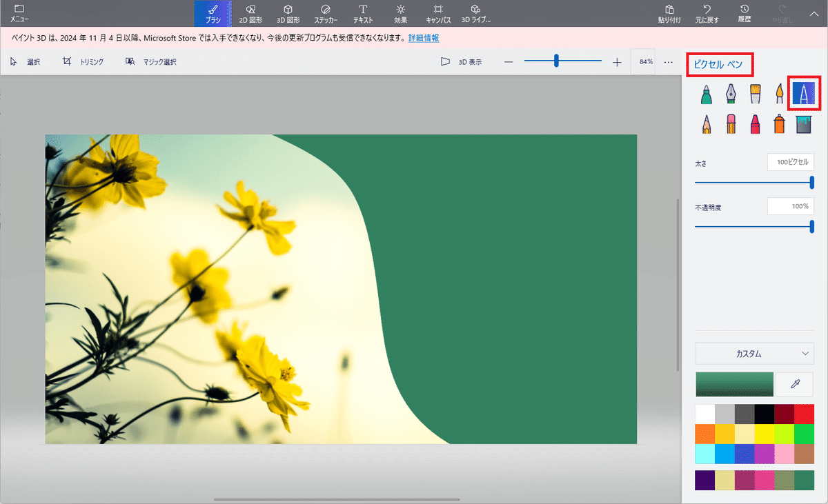Pick a color with the eyedropper
Viewport: 828px width, 504px height.
click(x=795, y=384)
